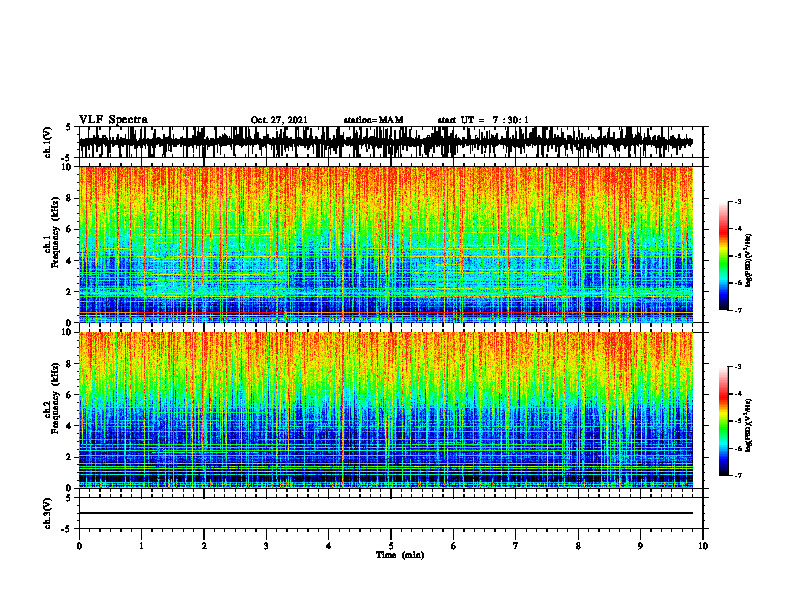The image size is (792, 612).
Task: Click the "4" kHz tick of ch.1 spectrogram
Action: pyautogui.click(x=69, y=261)
